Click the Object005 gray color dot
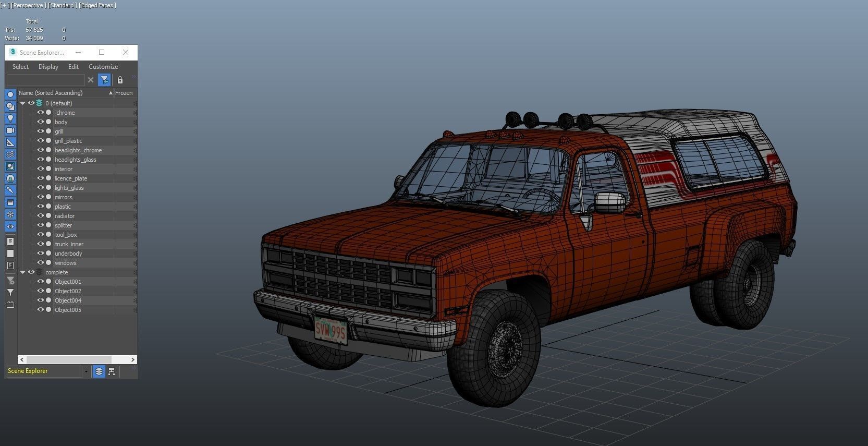Screen dimensions: 868x446 pos(48,310)
